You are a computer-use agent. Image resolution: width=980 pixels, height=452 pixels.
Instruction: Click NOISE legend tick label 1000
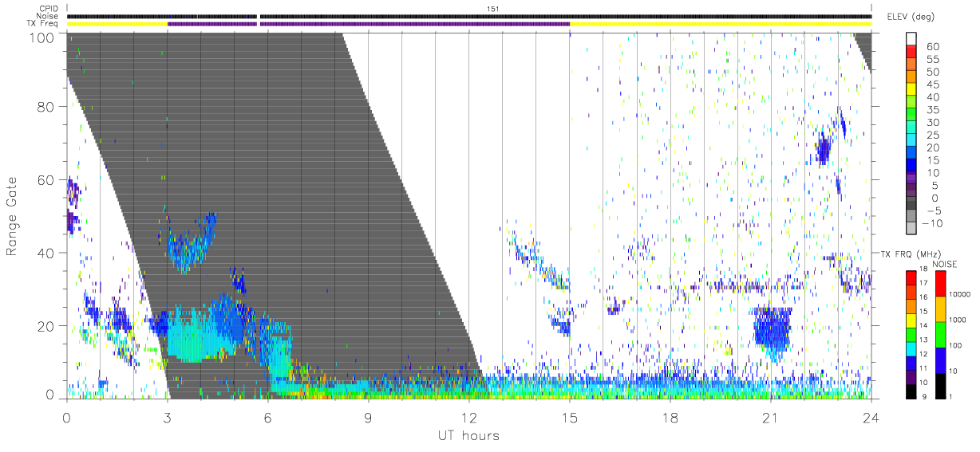(958, 320)
